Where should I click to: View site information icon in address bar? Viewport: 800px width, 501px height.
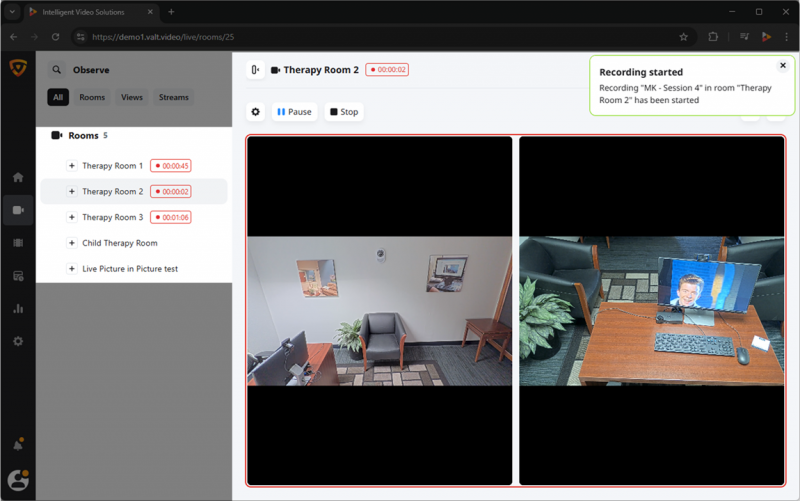pyautogui.click(x=80, y=37)
